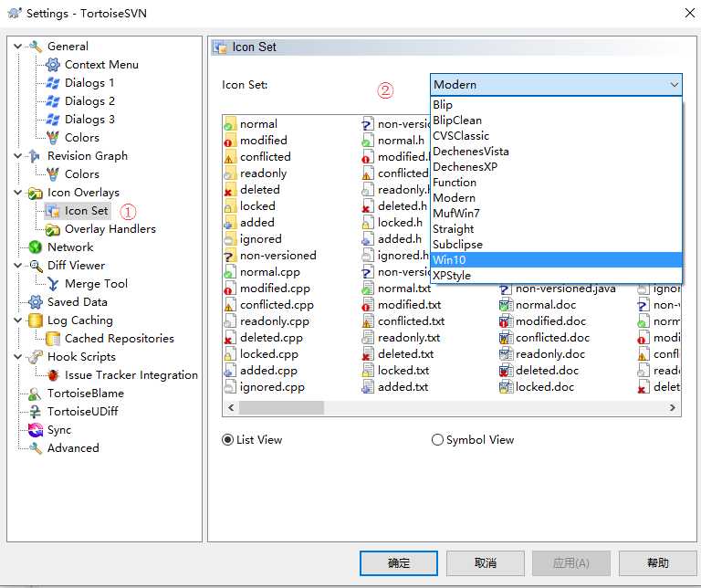Close the Settings window
Screen dimensions: 701x588
(x=690, y=13)
